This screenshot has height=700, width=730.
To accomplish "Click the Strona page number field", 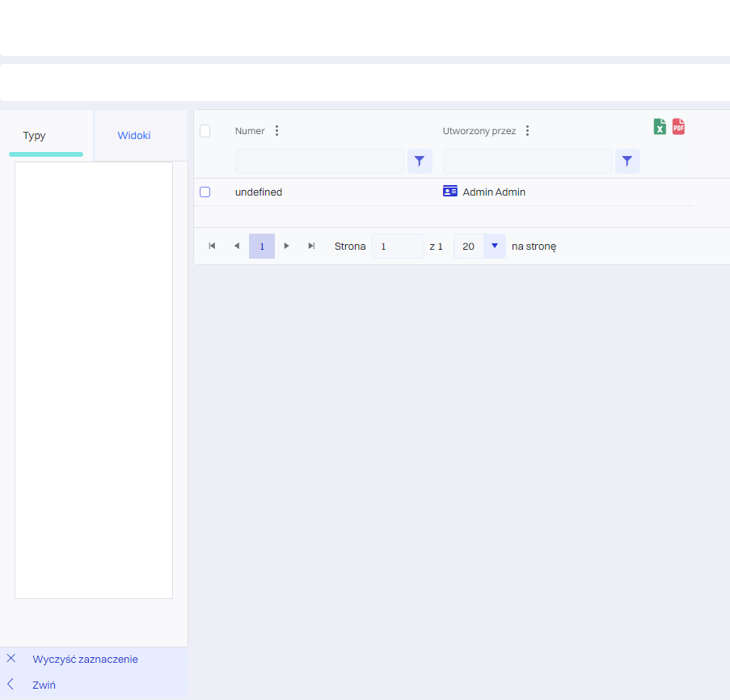I will point(397,247).
